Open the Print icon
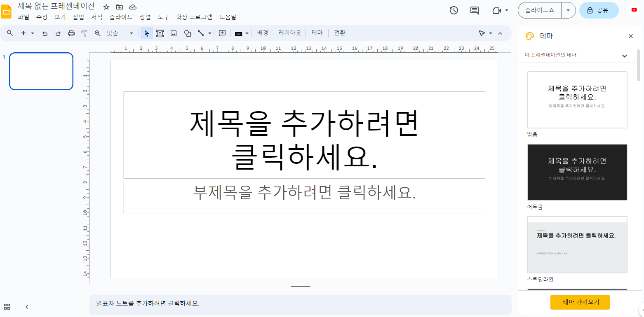Screen dimensions: 644x317 (71, 33)
